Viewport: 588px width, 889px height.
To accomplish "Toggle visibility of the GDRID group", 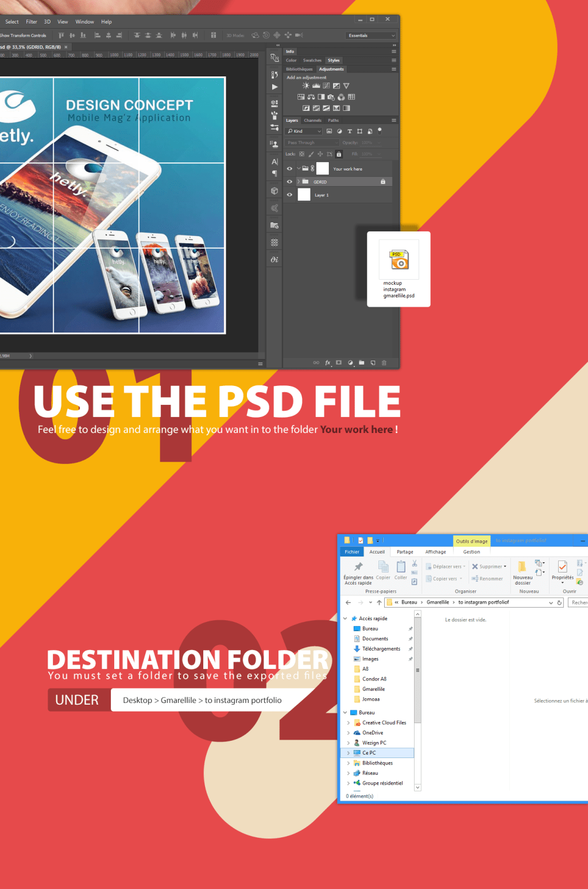I will [x=289, y=181].
